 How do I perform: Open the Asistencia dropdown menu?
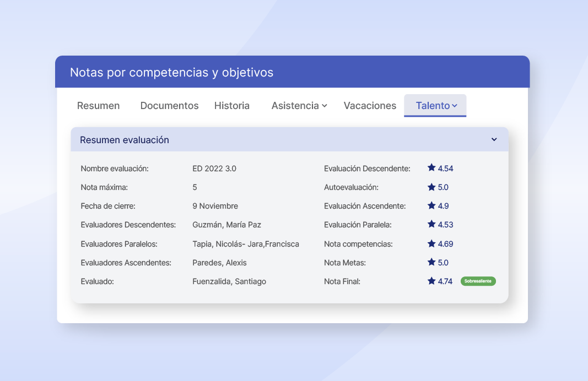coord(299,106)
